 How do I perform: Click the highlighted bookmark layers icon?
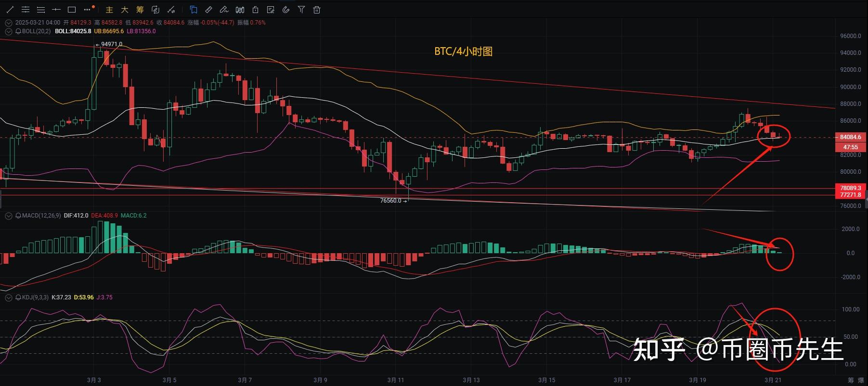click(x=194, y=10)
